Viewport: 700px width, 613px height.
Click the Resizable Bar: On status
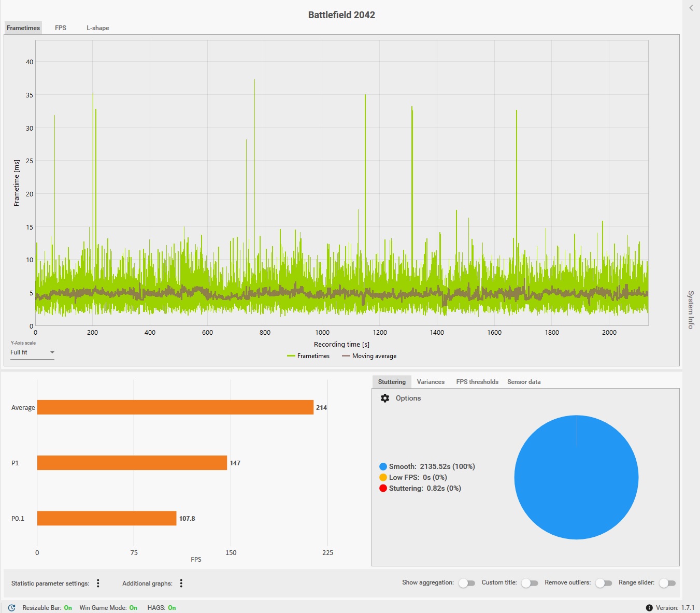tap(47, 608)
